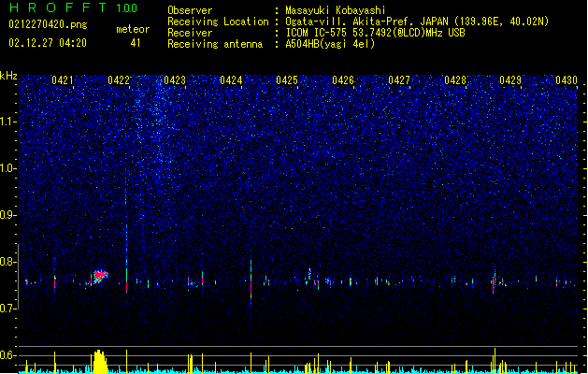Click the bright pink meteor echo blob near 0422
This screenshot has width=588, height=374.
tap(99, 277)
